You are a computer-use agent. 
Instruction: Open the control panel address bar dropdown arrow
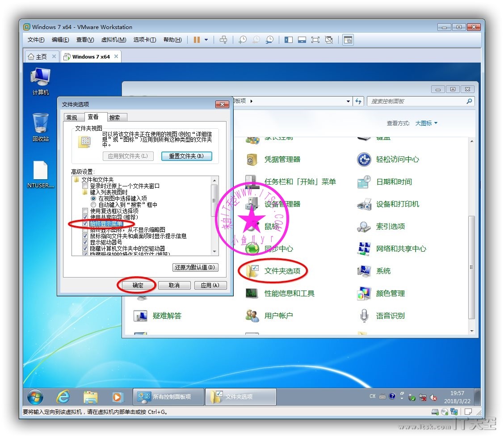click(x=349, y=101)
